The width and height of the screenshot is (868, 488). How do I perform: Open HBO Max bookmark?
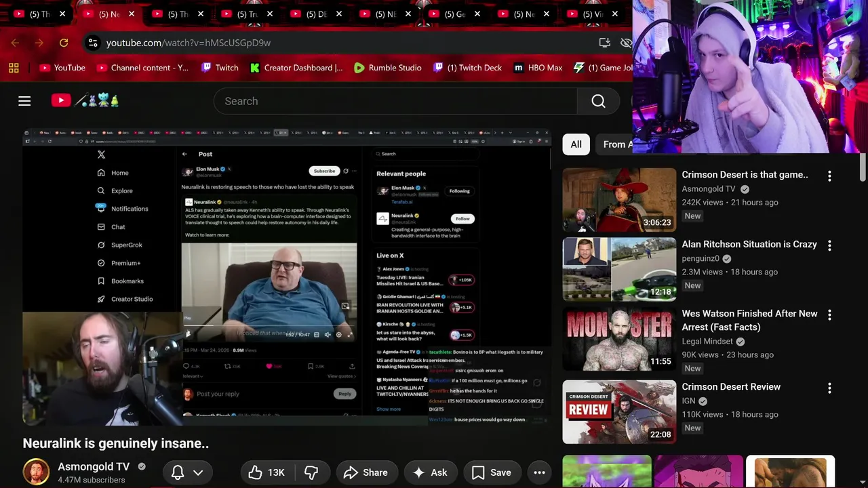[538, 68]
